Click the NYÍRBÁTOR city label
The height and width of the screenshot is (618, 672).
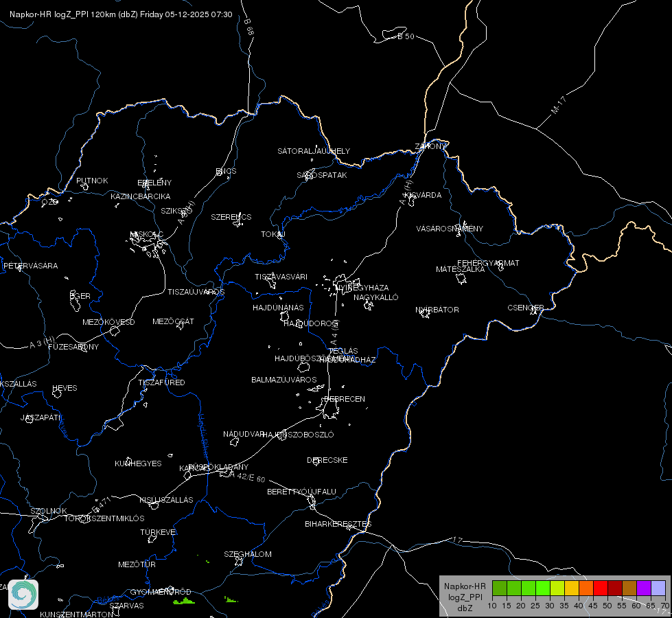(437, 310)
